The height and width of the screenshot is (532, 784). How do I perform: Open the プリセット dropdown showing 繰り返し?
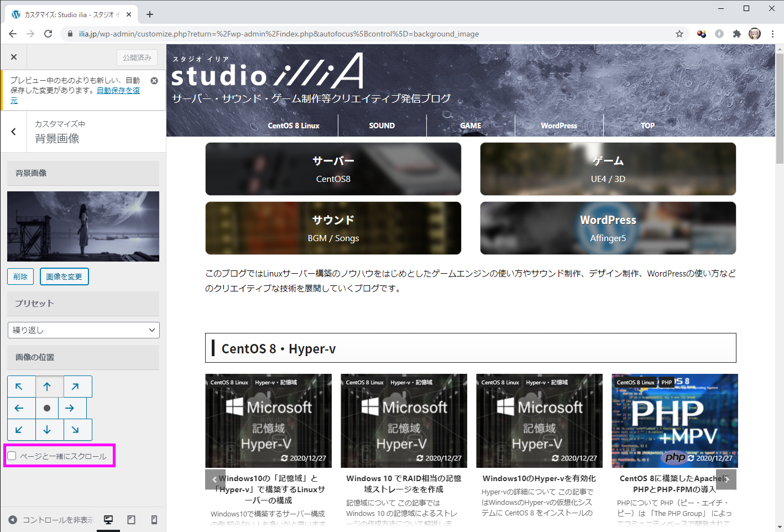pos(83,330)
